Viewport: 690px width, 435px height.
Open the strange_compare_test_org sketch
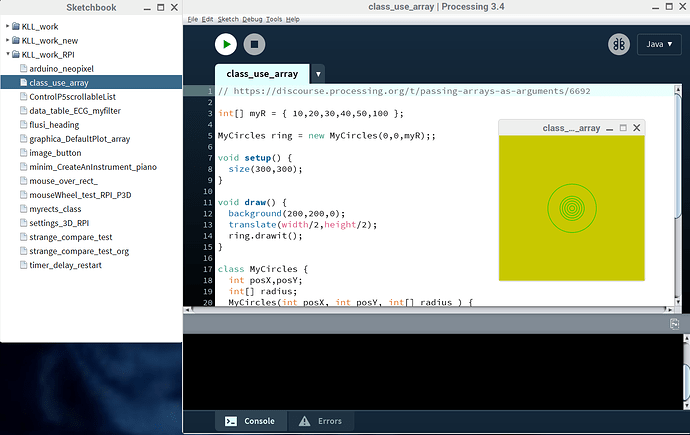(x=79, y=251)
